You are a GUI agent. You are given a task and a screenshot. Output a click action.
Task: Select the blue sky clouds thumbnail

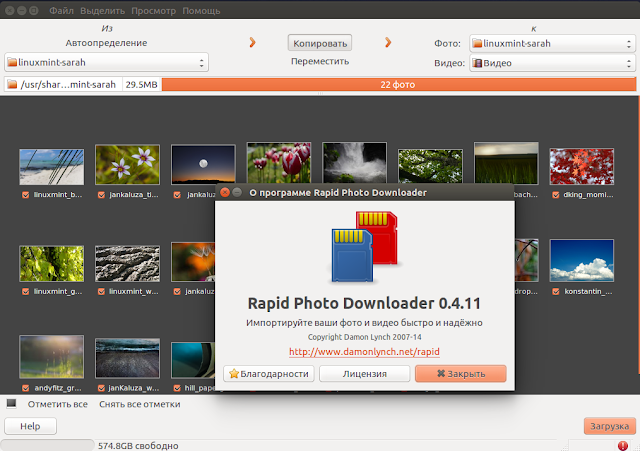pyautogui.click(x=582, y=260)
